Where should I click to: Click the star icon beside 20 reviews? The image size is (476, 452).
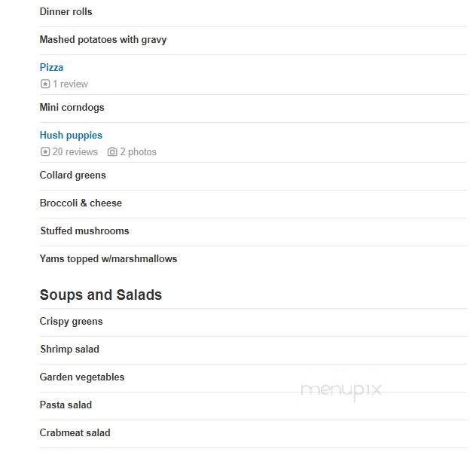[x=45, y=151]
